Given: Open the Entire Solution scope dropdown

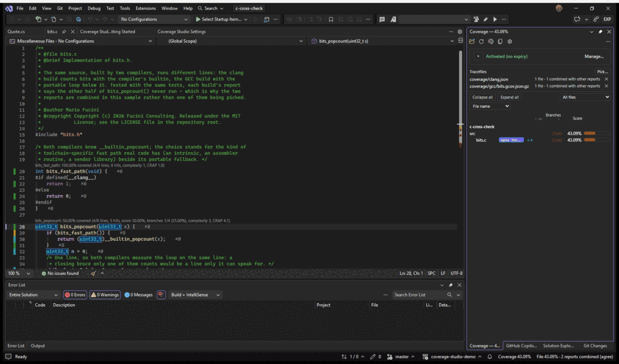Looking at the screenshot, I should (x=34, y=295).
